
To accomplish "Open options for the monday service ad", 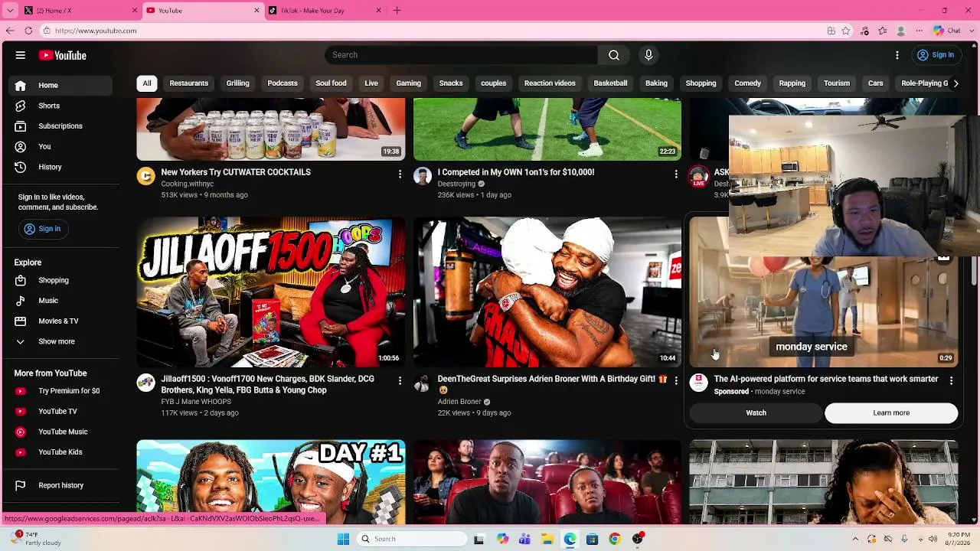I will click(x=952, y=380).
